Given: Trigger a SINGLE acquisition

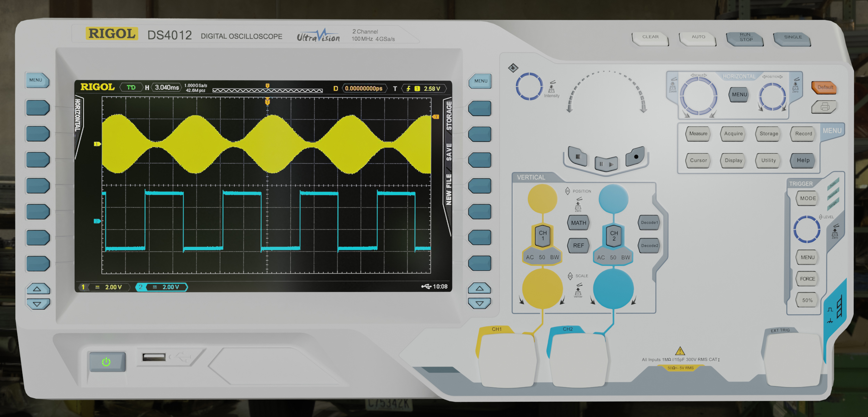Looking at the screenshot, I should click(x=792, y=39).
